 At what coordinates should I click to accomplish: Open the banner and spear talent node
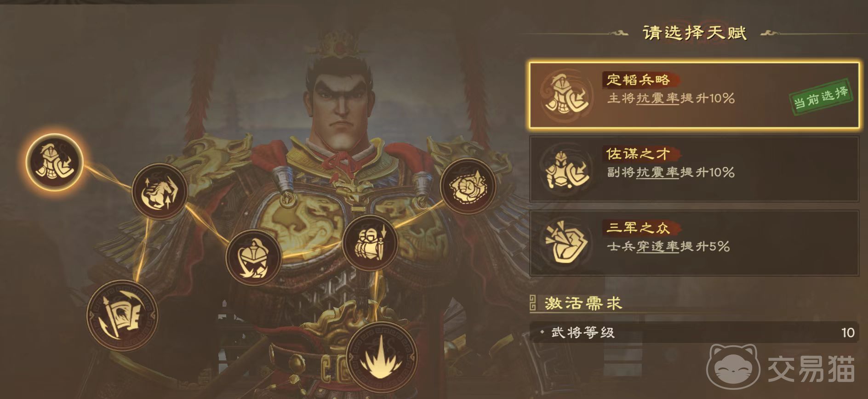click(122, 315)
